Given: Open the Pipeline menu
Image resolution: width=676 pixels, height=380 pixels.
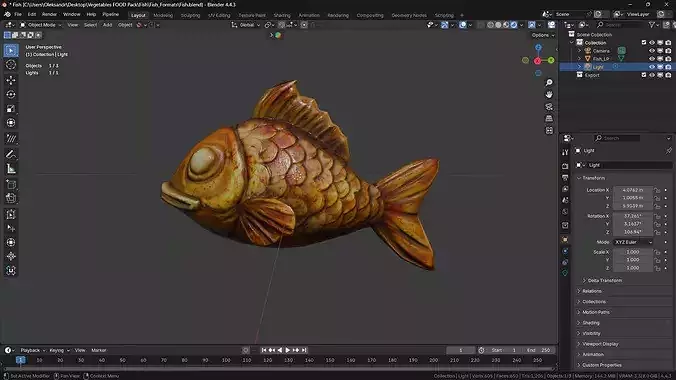Looking at the screenshot, I should click(x=111, y=14).
